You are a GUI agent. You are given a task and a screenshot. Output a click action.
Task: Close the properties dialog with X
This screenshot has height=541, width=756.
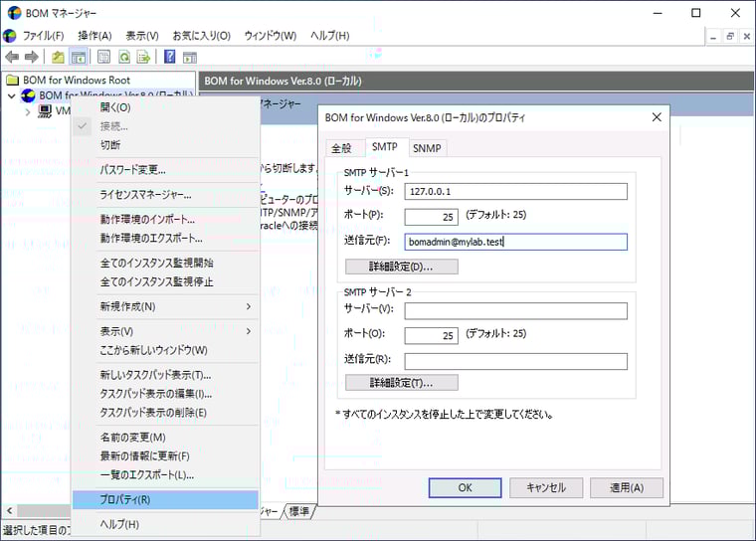coord(657,117)
